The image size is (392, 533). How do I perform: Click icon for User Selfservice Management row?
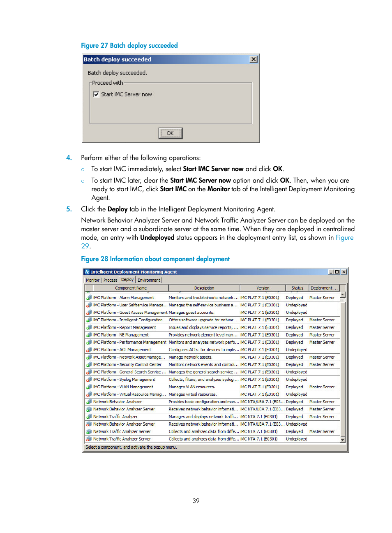pos(89,305)
